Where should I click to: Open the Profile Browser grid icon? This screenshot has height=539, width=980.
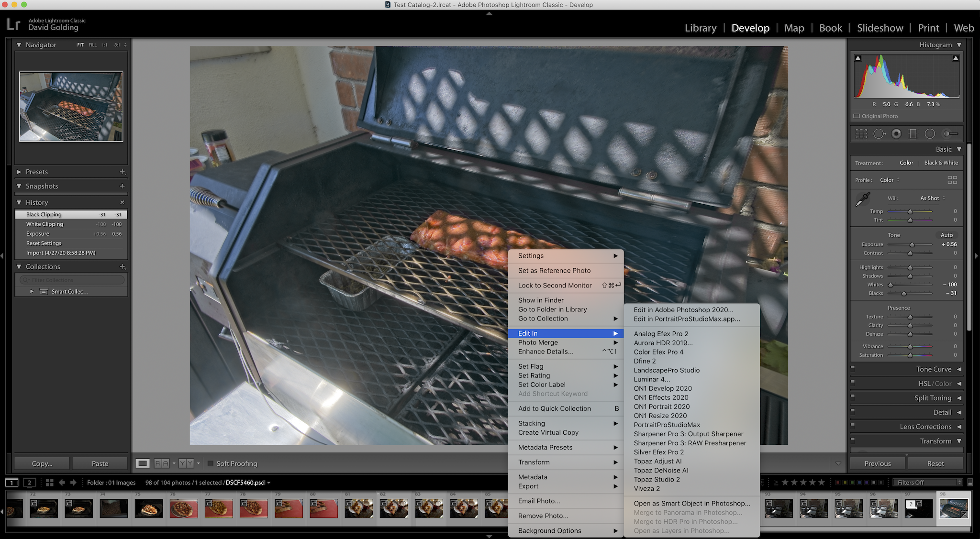[x=952, y=180]
